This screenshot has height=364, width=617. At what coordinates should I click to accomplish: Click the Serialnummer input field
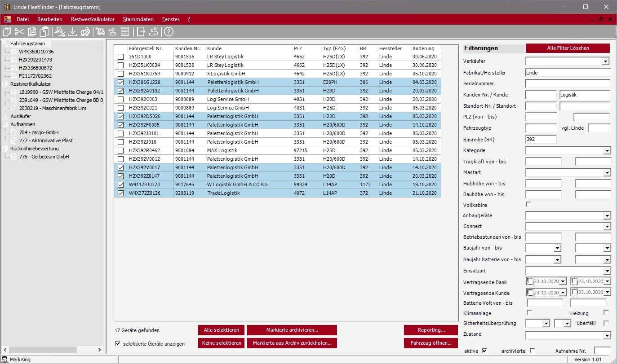pos(567,83)
